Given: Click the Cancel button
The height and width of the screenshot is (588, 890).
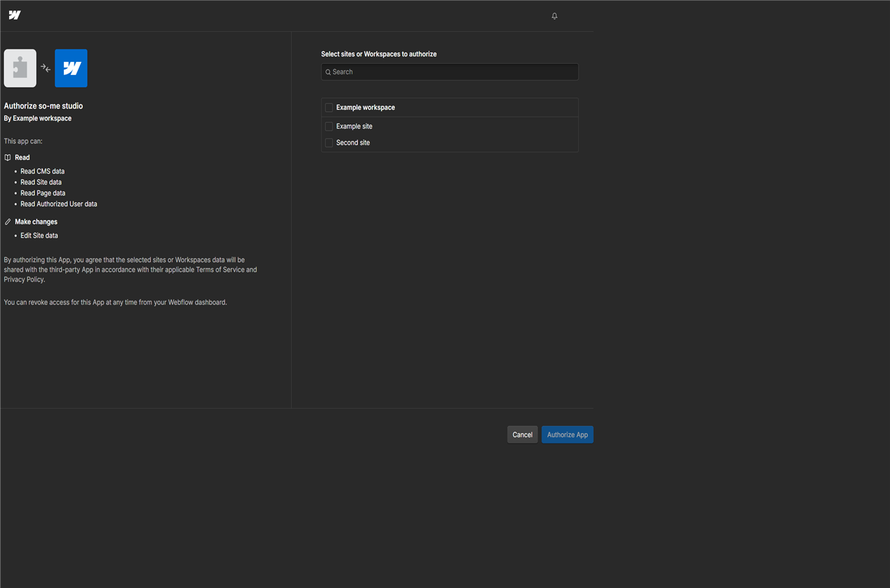Looking at the screenshot, I should coord(522,434).
